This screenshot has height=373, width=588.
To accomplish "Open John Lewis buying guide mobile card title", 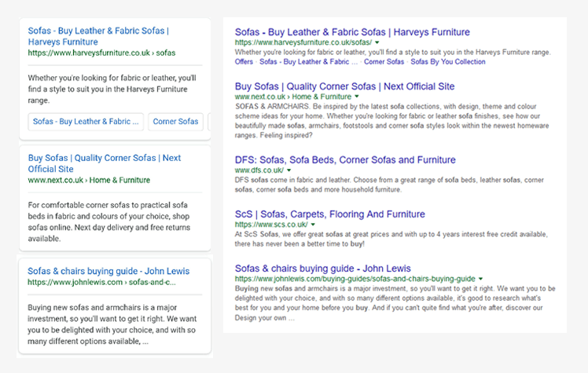I will (x=108, y=271).
